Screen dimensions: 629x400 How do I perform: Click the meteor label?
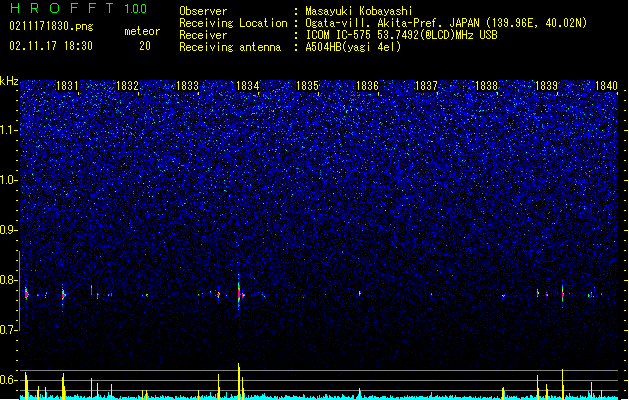[142, 31]
